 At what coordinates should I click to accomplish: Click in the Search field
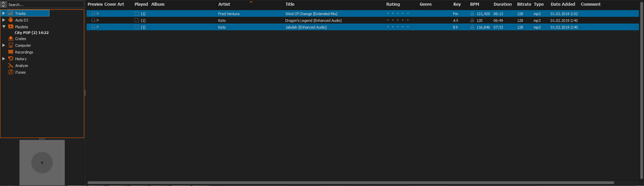coord(45,5)
